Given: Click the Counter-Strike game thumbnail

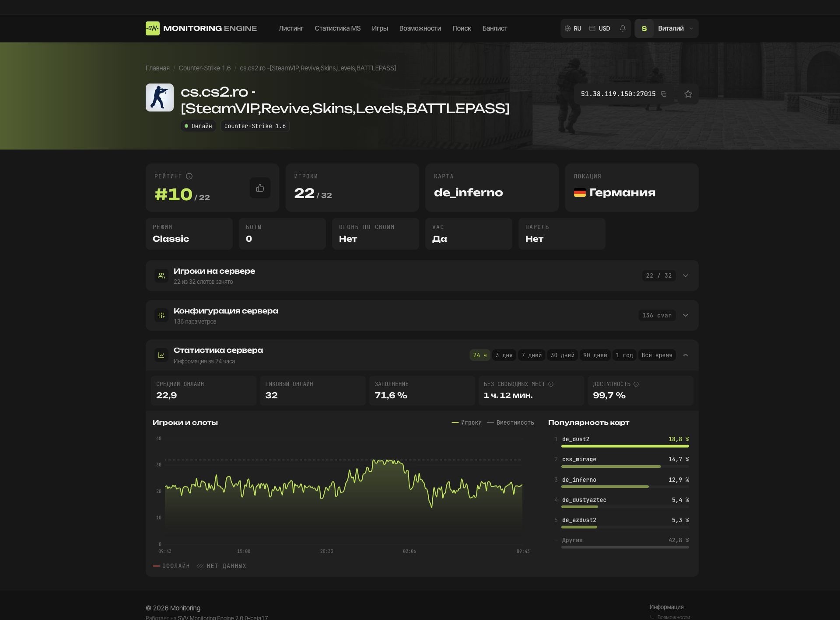Looking at the screenshot, I should (x=160, y=98).
